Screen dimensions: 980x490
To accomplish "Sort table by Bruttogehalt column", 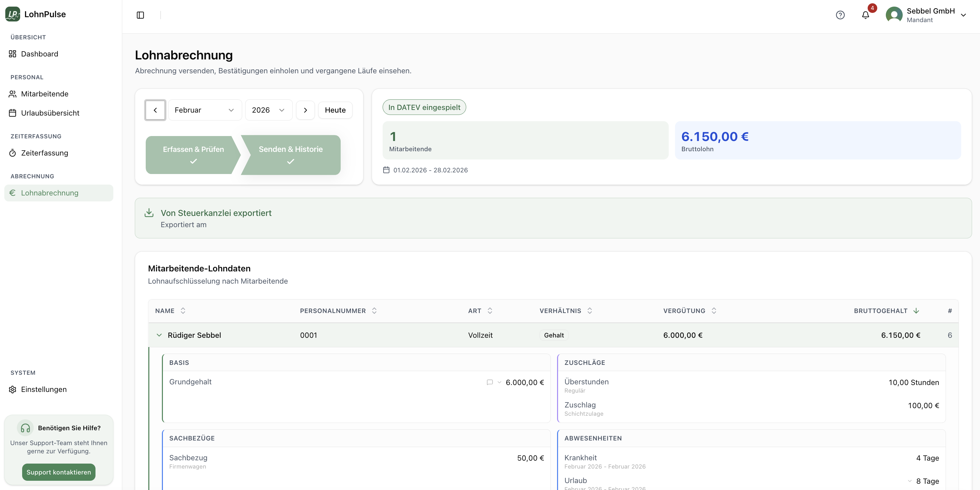I will click(887, 311).
